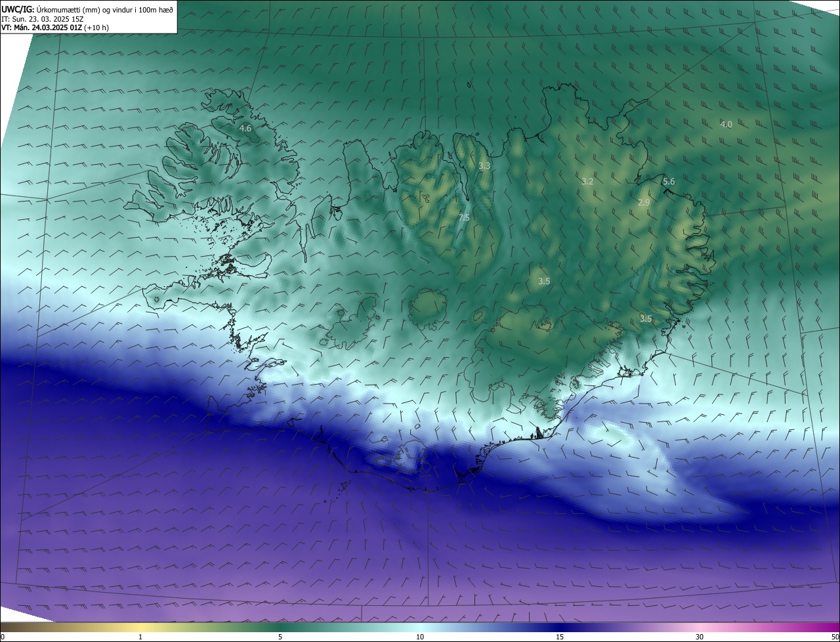Screen dimensions: 840x642
Task: Click the UWC/IG Úrkomumætti title line
Action: tap(87, 9)
